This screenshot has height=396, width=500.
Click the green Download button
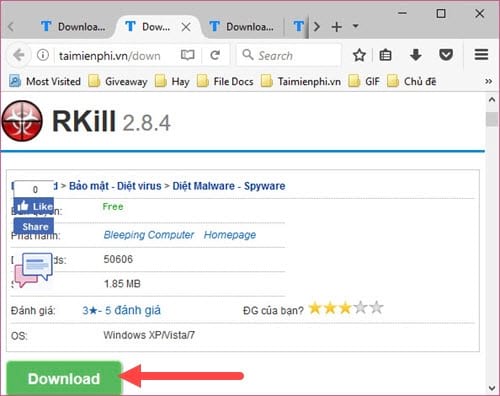(x=64, y=379)
